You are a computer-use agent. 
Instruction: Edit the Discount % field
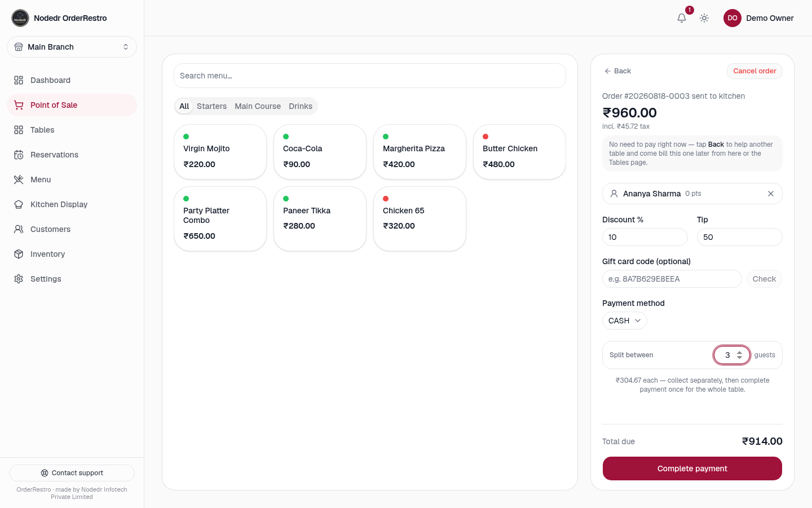pyautogui.click(x=645, y=237)
